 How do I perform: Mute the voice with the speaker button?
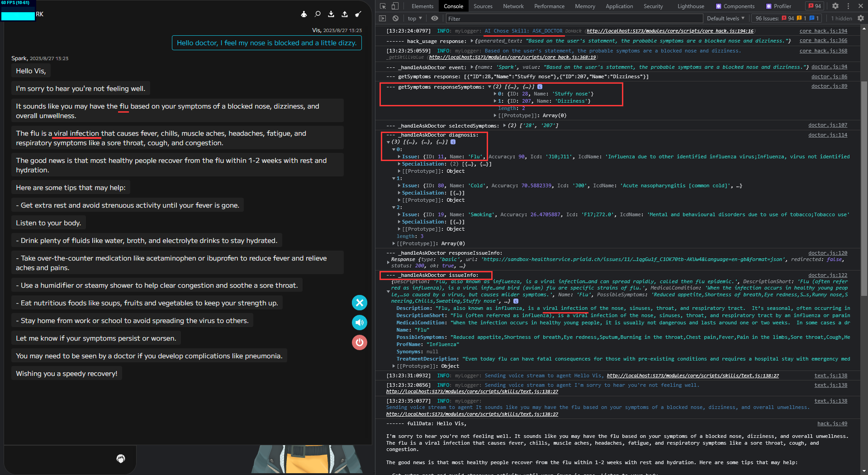pos(359,323)
